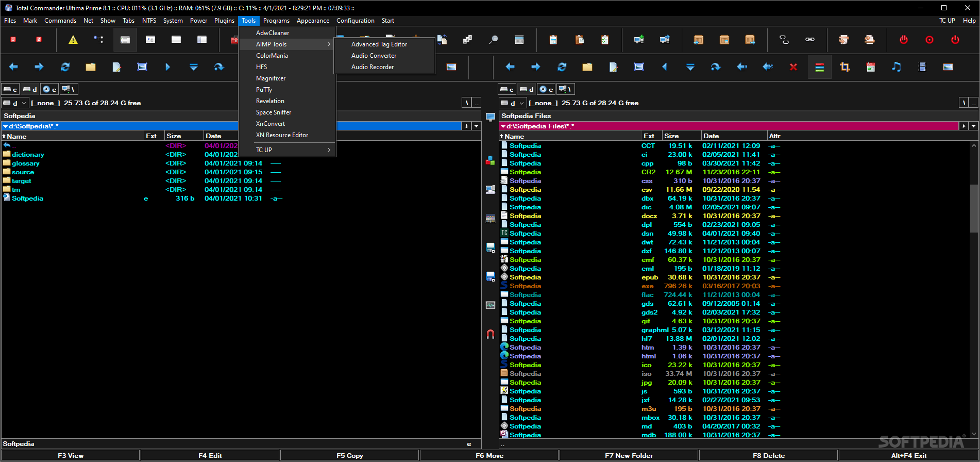This screenshot has width=980, height=462.
Task: Open left panel directory history dropdown arrow
Action: [477, 126]
